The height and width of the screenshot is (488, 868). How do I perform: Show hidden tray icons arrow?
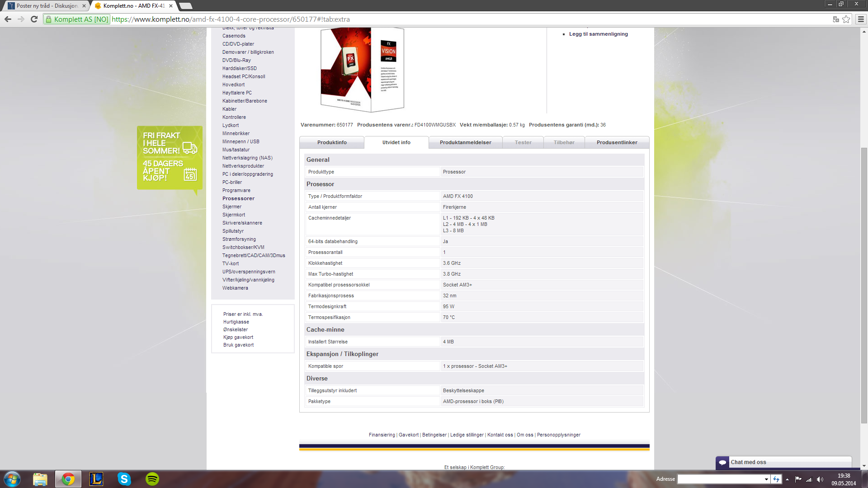coord(787,479)
